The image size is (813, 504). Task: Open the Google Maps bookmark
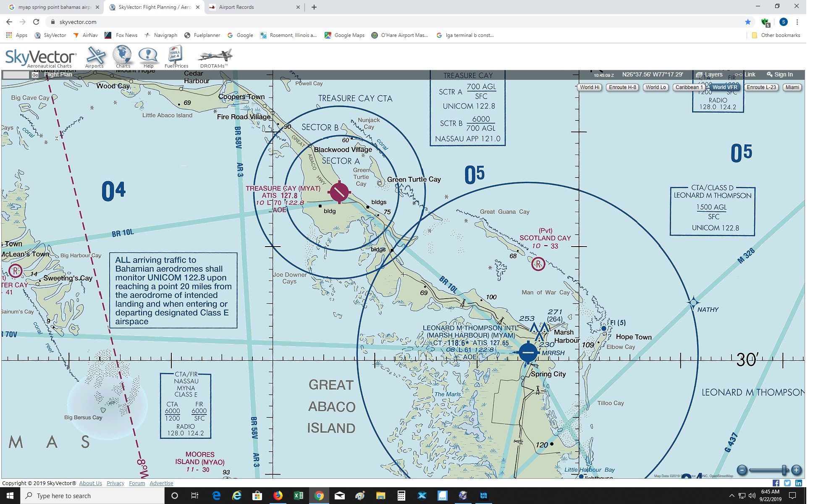344,35
